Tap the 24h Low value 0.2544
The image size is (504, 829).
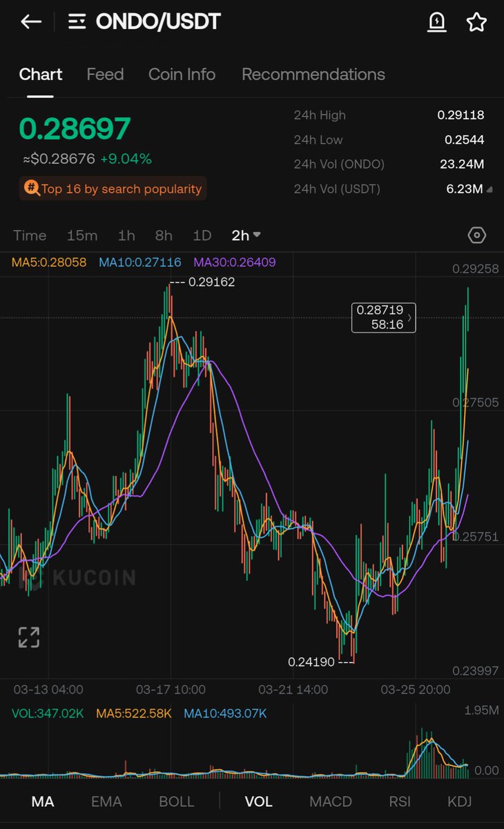tap(464, 140)
